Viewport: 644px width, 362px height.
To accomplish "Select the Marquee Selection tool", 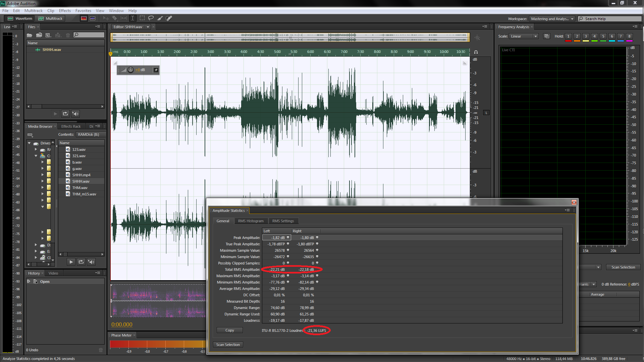I will 142,18.
